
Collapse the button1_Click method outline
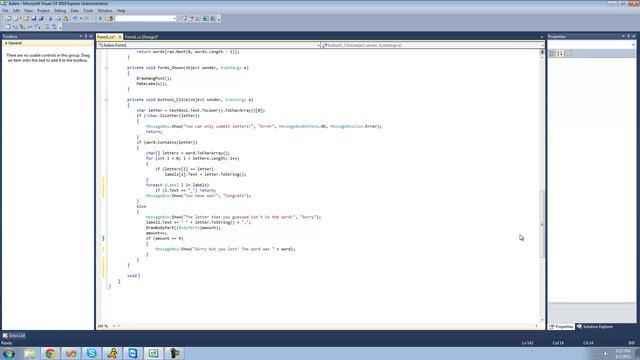107,100
